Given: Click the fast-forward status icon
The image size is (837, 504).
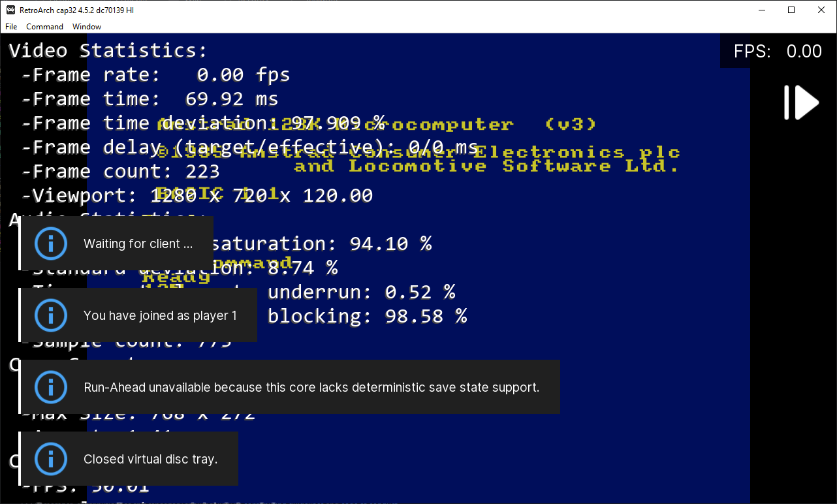Looking at the screenshot, I should pos(801,102).
